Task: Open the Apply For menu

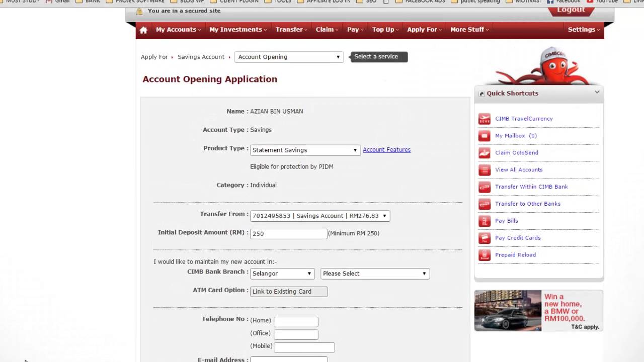Action: (x=425, y=30)
